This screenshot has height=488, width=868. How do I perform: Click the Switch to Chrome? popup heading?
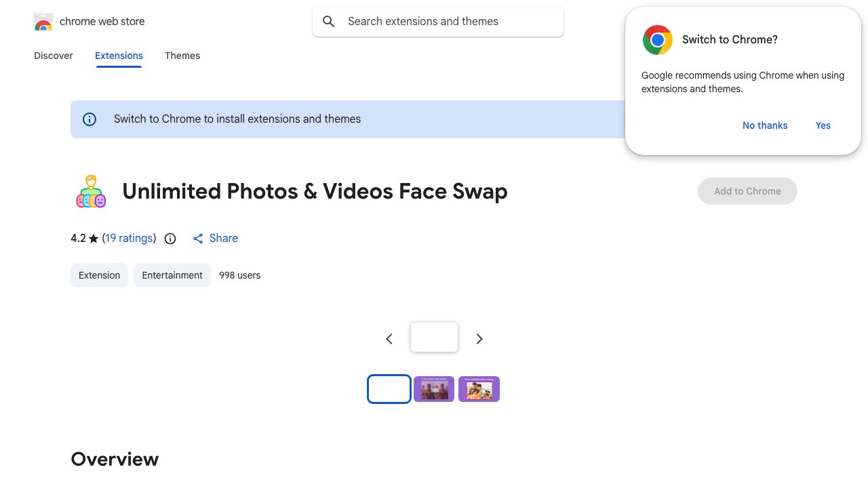coord(730,40)
